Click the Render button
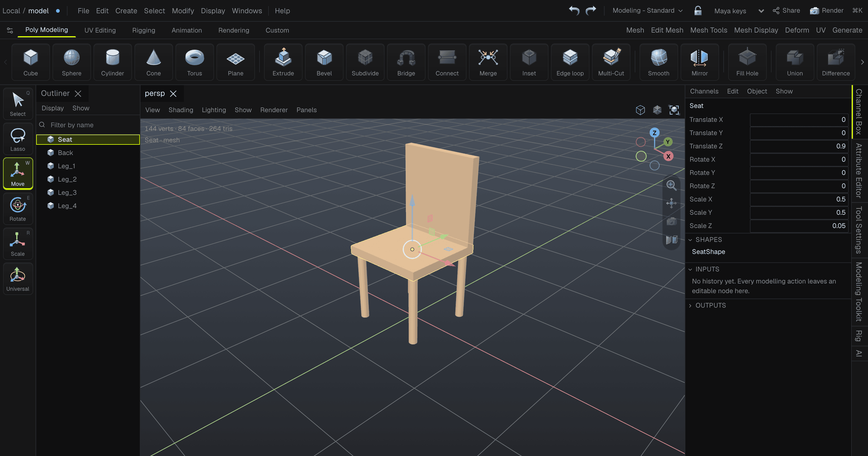The image size is (868, 456). [x=826, y=10]
